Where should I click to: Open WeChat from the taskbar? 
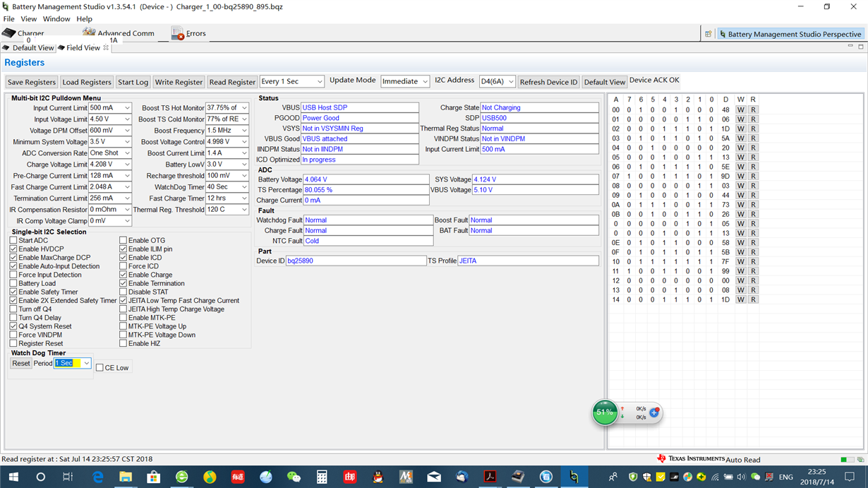coord(294,477)
